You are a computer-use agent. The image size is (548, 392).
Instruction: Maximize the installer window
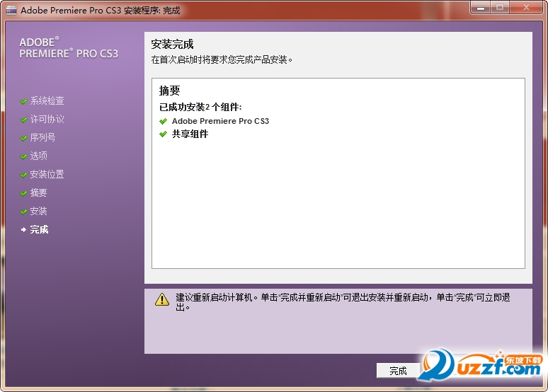click(500, 8)
